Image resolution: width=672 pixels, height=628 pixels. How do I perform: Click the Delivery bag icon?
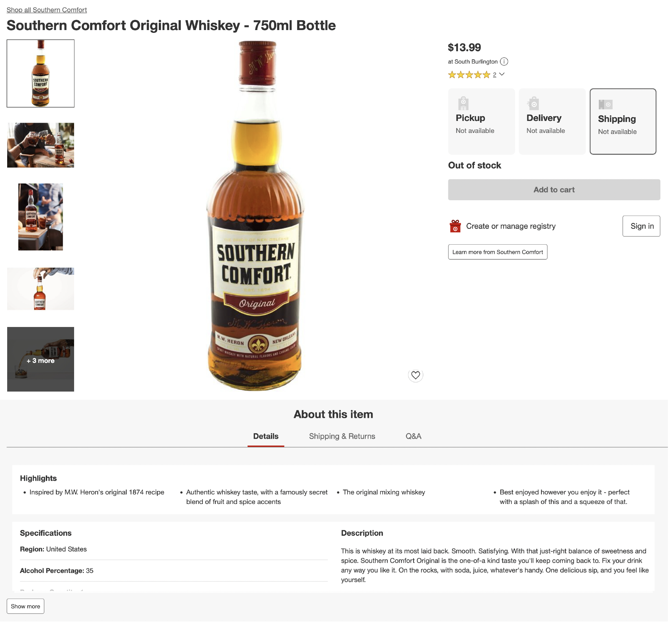(533, 104)
